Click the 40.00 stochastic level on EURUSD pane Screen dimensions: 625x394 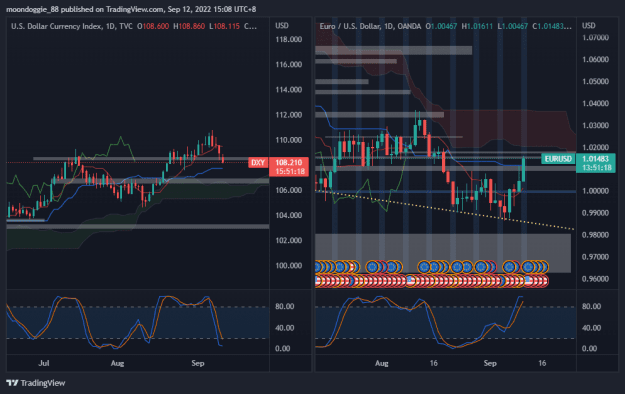point(592,328)
